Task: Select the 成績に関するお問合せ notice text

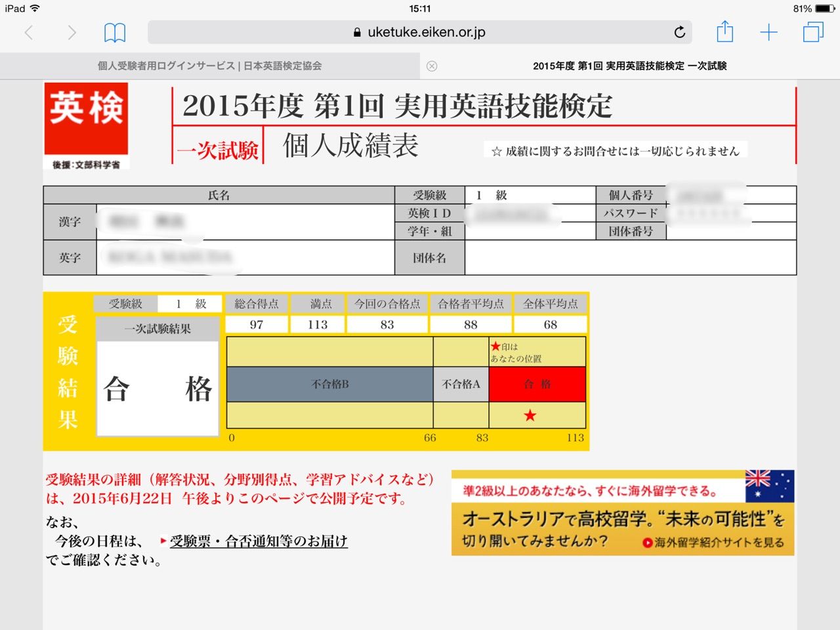Action: pyautogui.click(x=616, y=151)
